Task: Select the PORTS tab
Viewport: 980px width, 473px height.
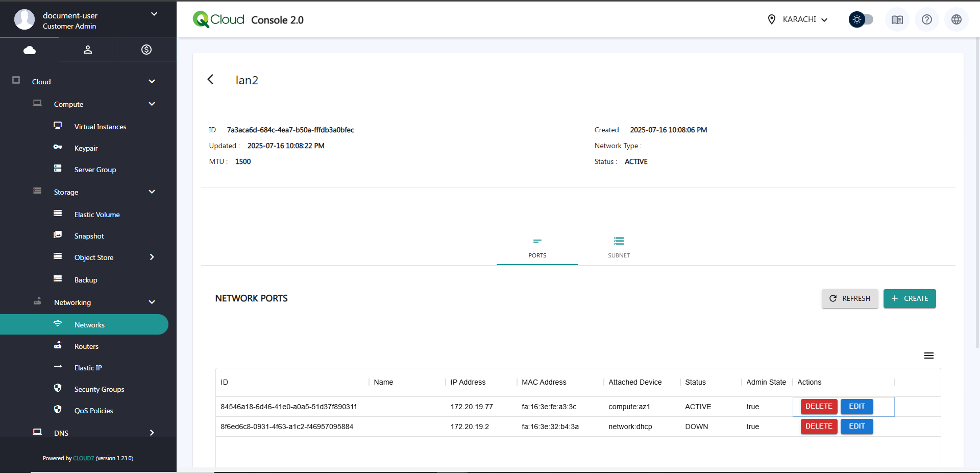Action: coord(537,247)
